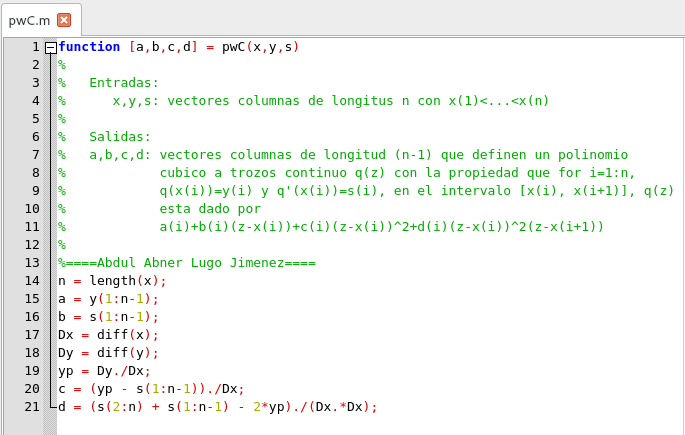685x435 pixels.
Task: Click the line 'yp = Dy./Dx;'
Action: 104,371
